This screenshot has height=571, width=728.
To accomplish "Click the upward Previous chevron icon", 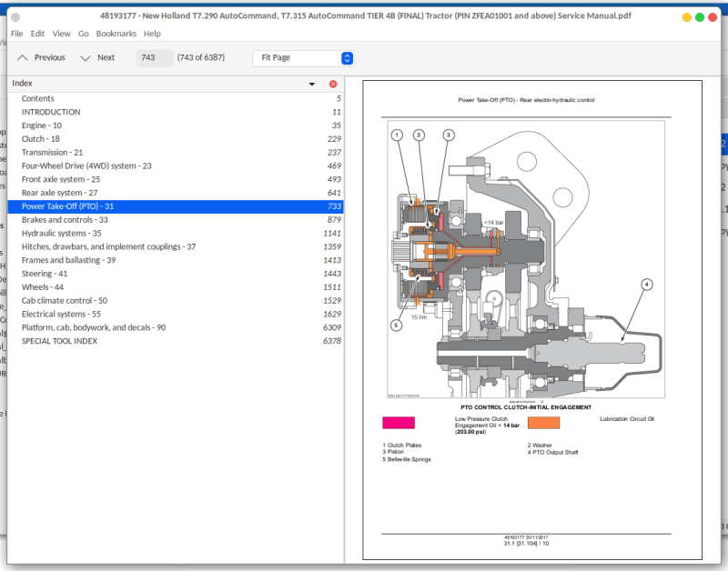I will pos(22,57).
